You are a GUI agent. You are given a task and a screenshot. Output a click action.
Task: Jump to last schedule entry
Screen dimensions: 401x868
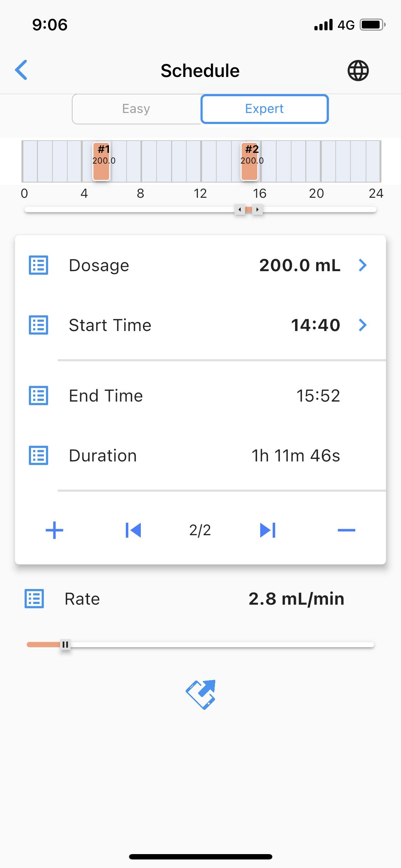[268, 530]
